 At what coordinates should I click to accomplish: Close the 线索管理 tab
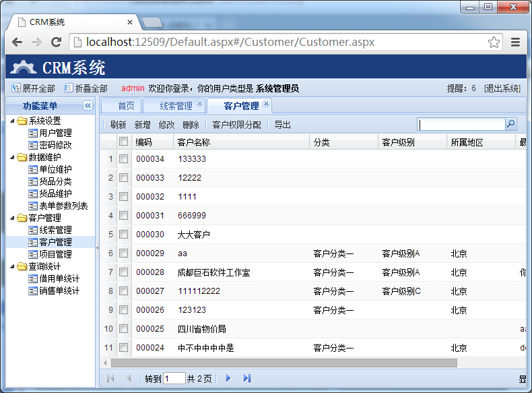click(x=199, y=104)
